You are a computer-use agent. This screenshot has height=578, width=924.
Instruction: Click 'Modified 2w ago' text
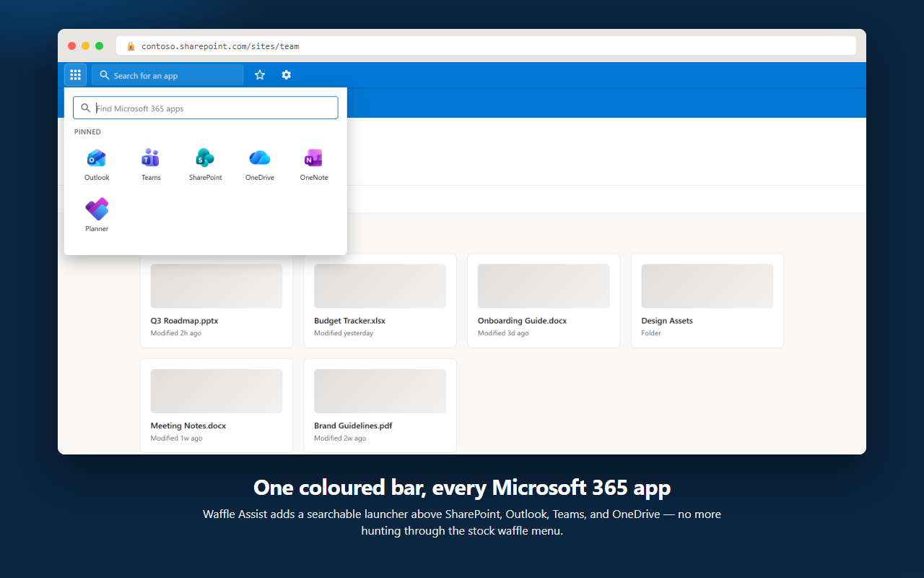[x=340, y=439]
